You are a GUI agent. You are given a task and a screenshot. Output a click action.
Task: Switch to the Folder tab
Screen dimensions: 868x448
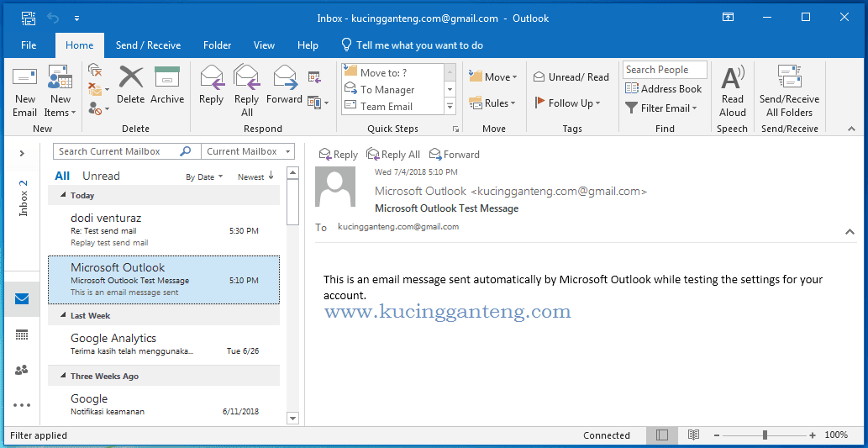click(217, 45)
